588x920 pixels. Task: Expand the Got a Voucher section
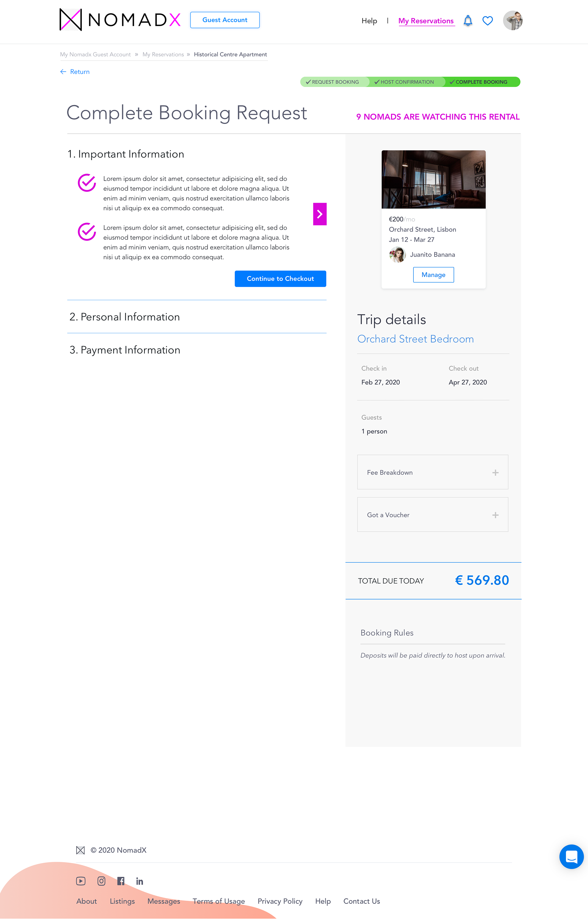[x=432, y=514]
